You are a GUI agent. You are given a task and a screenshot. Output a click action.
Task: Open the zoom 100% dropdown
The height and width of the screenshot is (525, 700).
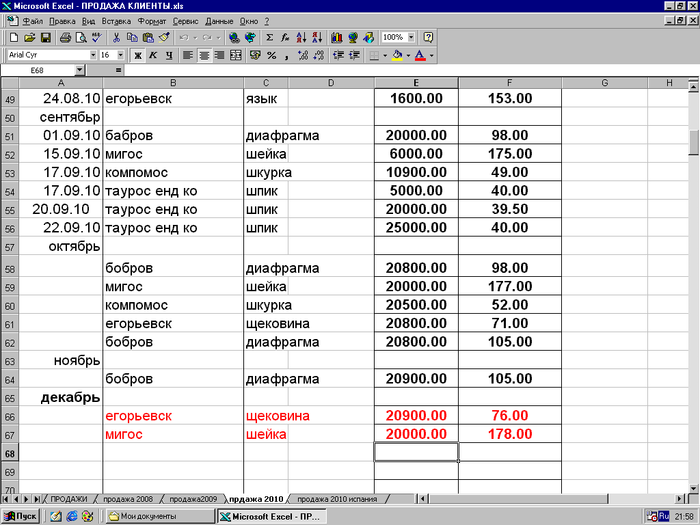411,37
